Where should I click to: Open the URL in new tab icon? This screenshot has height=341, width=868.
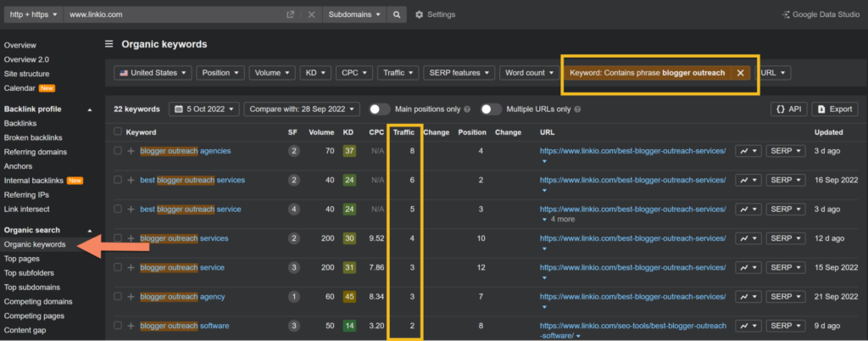(290, 14)
